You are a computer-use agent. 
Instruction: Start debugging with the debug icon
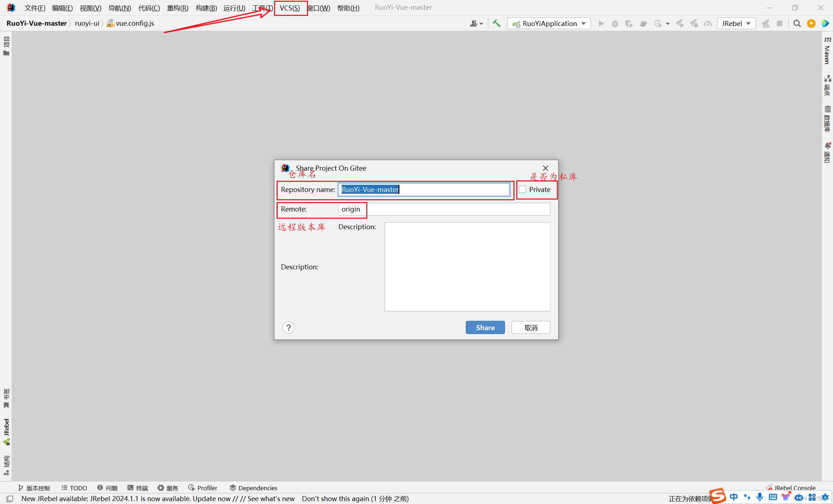(615, 23)
